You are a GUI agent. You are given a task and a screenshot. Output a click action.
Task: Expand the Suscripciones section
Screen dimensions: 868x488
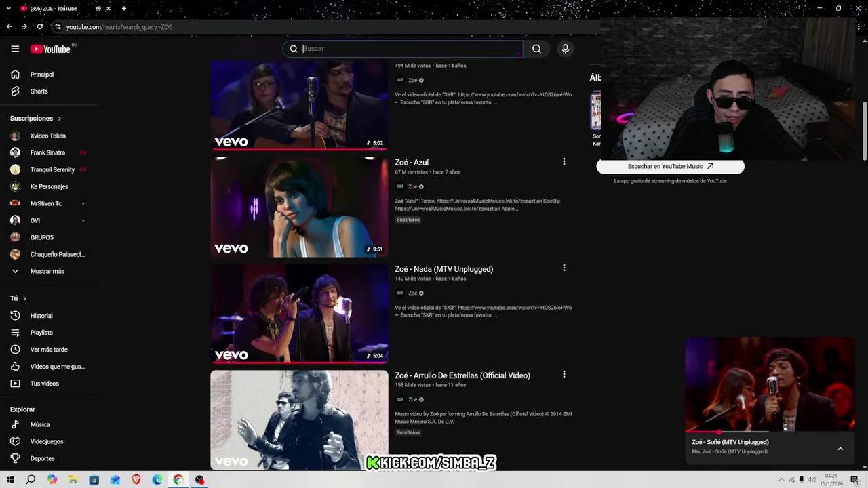[36, 119]
